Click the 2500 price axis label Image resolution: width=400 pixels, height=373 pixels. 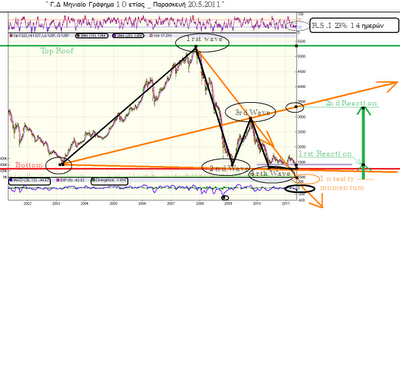coord(301,132)
